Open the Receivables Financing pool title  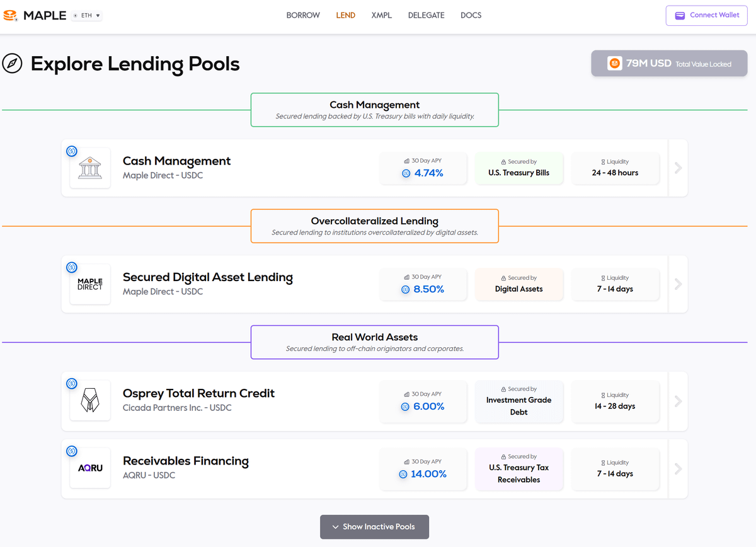pos(186,461)
